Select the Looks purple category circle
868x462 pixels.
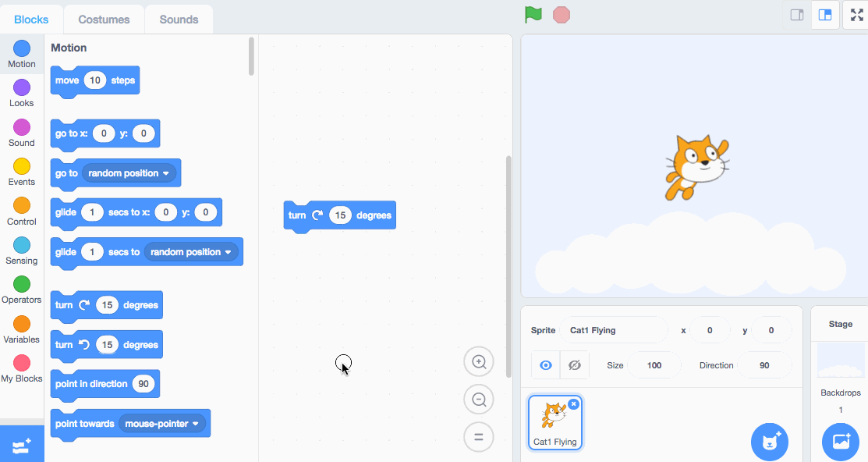(x=22, y=87)
